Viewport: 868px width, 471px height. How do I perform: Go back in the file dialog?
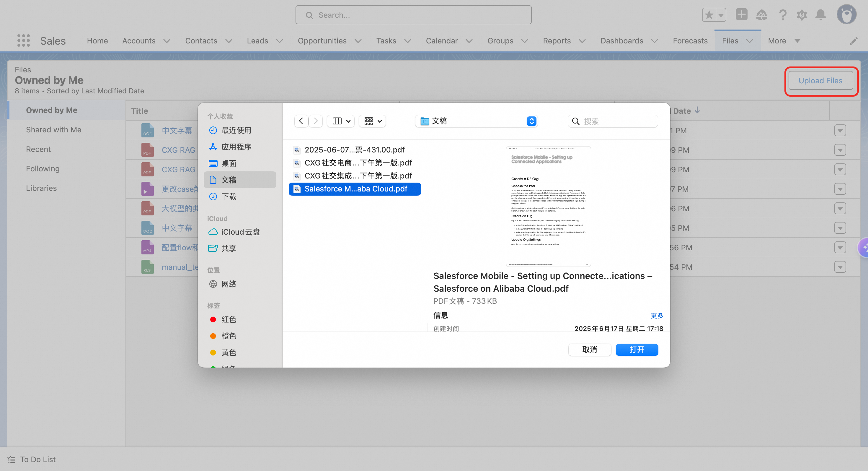click(301, 121)
